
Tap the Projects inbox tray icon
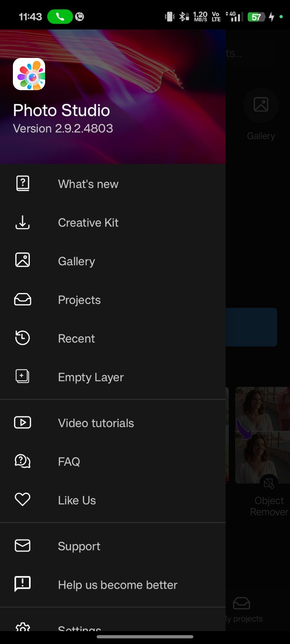pyautogui.click(x=23, y=299)
